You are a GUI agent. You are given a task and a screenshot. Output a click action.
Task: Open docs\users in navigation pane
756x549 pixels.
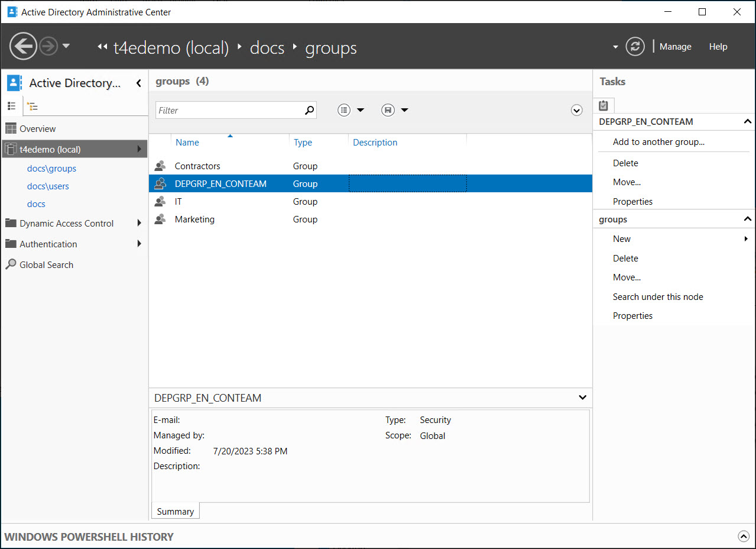48,186
